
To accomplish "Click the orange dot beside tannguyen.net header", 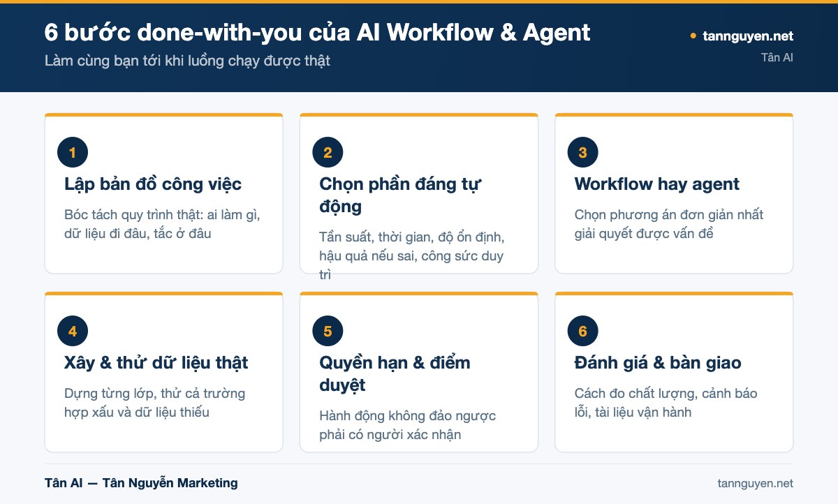I will [x=693, y=36].
